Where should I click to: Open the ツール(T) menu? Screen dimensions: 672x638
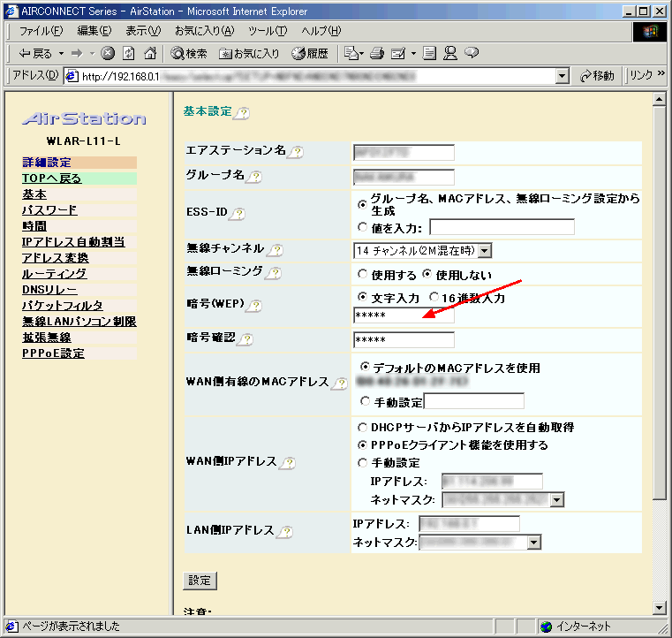tap(268, 31)
